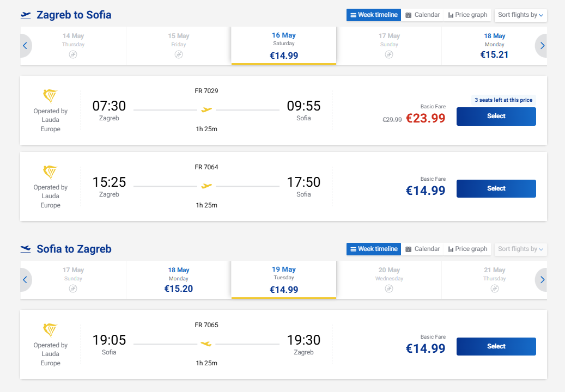Click the departing plane icon beside Zagreb to Sofia
The image size is (565, 392).
pyautogui.click(x=26, y=15)
